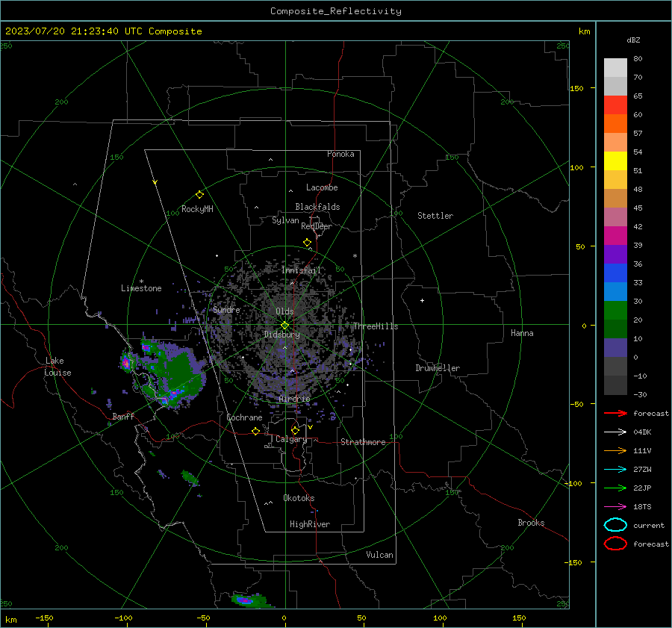Image resolution: width=672 pixels, height=628 pixels.
Task: Click the red forecast arrow in legend
Action: (615, 413)
